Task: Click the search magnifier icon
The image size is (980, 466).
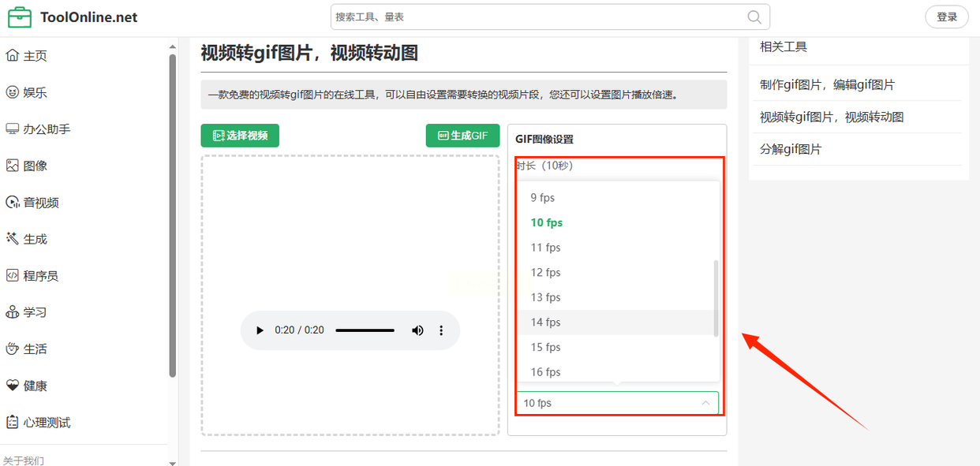Action: [754, 17]
